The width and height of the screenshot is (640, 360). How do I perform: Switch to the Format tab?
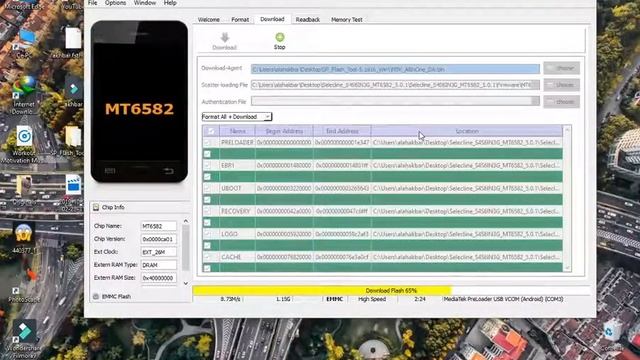[240, 20]
